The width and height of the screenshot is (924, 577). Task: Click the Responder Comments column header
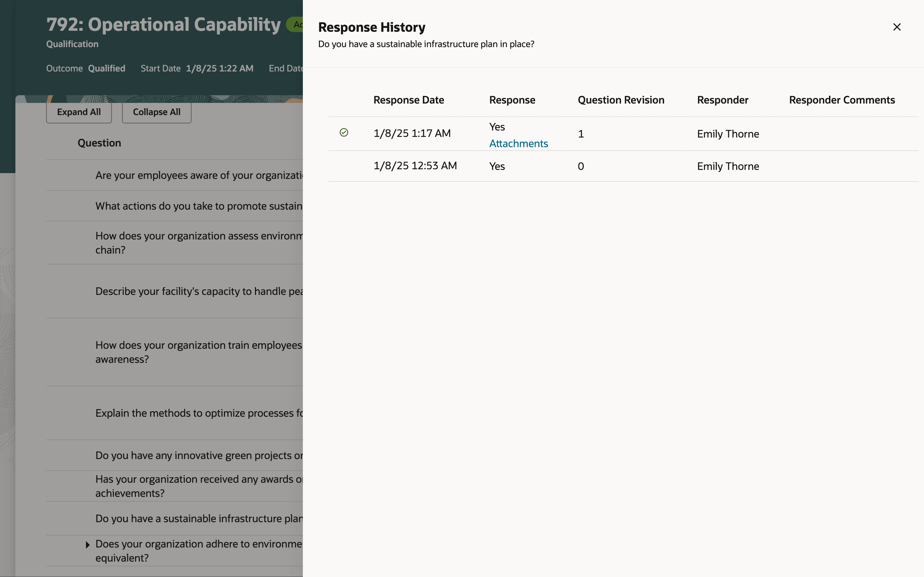[842, 100]
